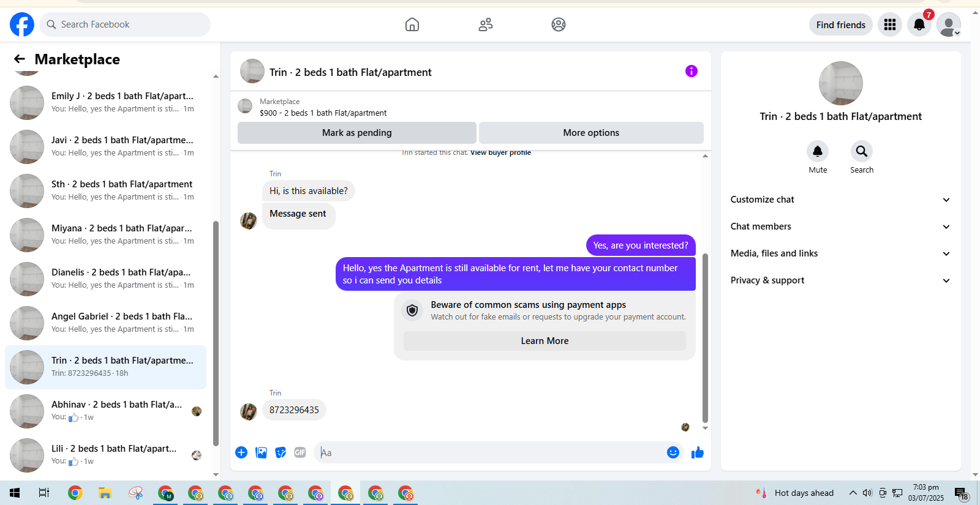The height and width of the screenshot is (505, 980).
Task: Open the Friends icon in top navigation
Action: pos(486,24)
